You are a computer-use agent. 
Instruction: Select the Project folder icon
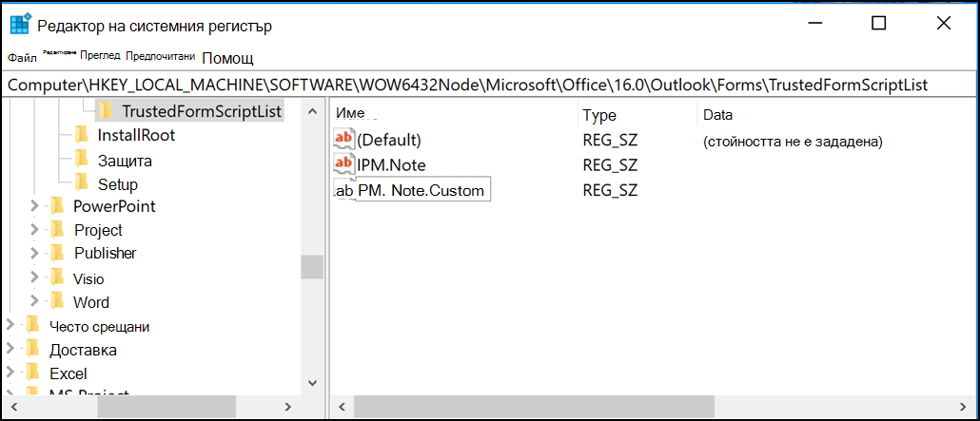(x=57, y=230)
